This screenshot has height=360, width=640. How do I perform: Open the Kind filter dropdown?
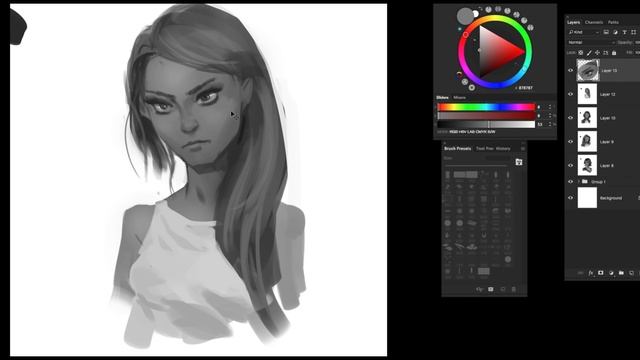click(x=584, y=32)
